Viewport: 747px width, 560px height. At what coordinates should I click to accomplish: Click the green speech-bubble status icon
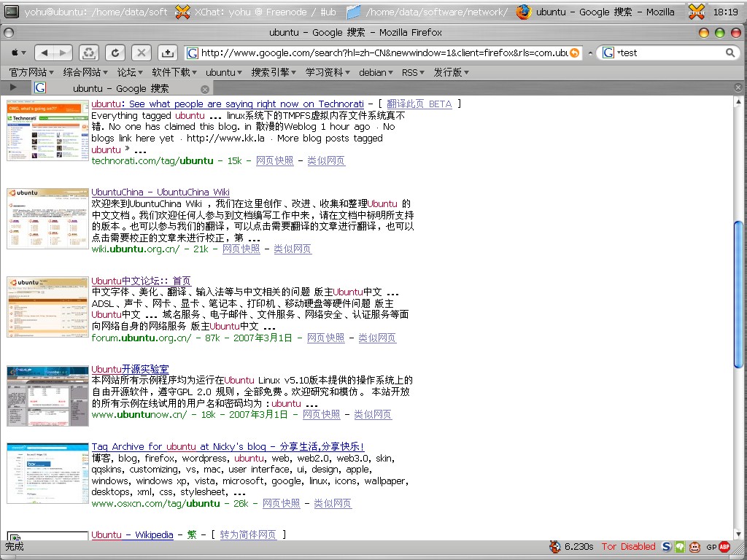click(x=680, y=547)
